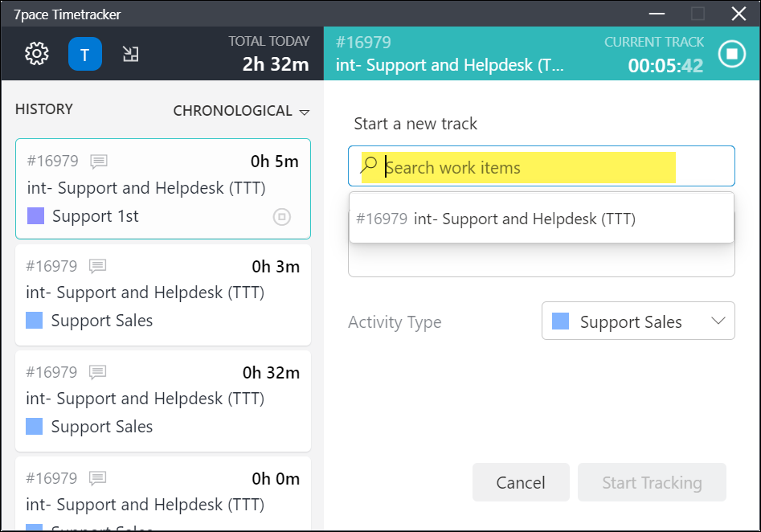The image size is (761, 532).
Task: Click the 7pace Timetracker window title
Action: pyautogui.click(x=67, y=14)
